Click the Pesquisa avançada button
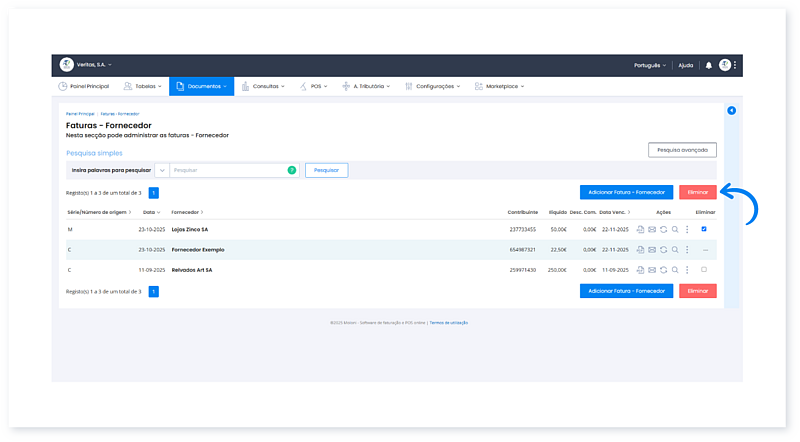 [x=682, y=150]
